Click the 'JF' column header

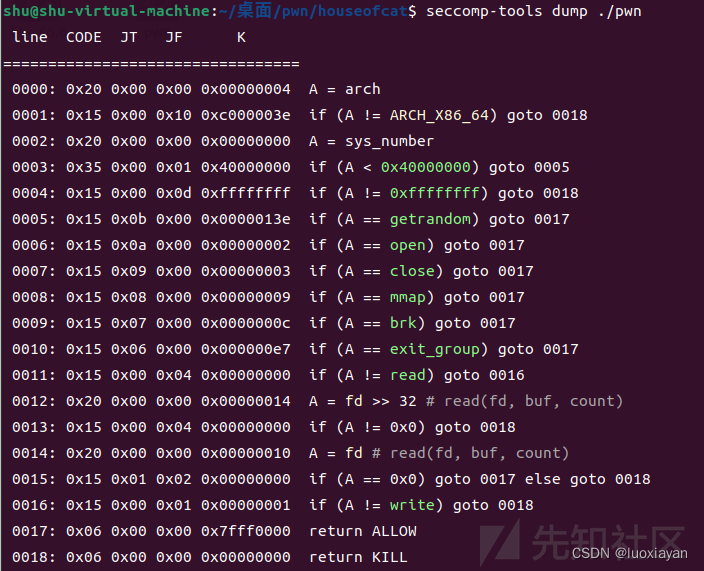click(x=174, y=37)
